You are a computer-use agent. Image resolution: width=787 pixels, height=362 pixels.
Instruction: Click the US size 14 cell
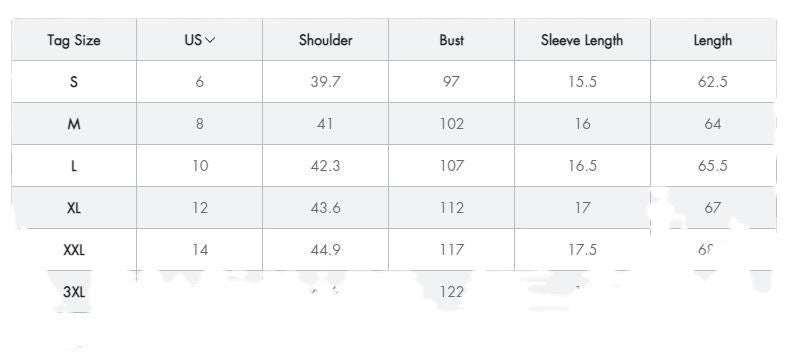[200, 250]
